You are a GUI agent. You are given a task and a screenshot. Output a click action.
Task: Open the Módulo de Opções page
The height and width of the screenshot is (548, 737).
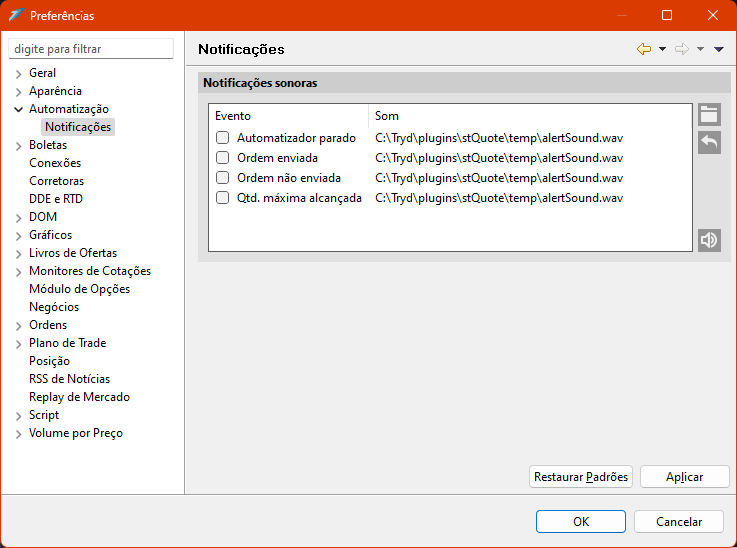[x=79, y=289]
